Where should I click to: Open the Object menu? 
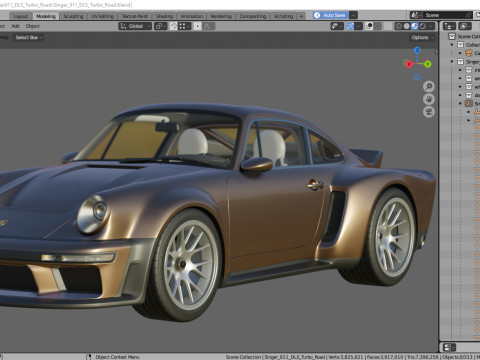(x=33, y=26)
